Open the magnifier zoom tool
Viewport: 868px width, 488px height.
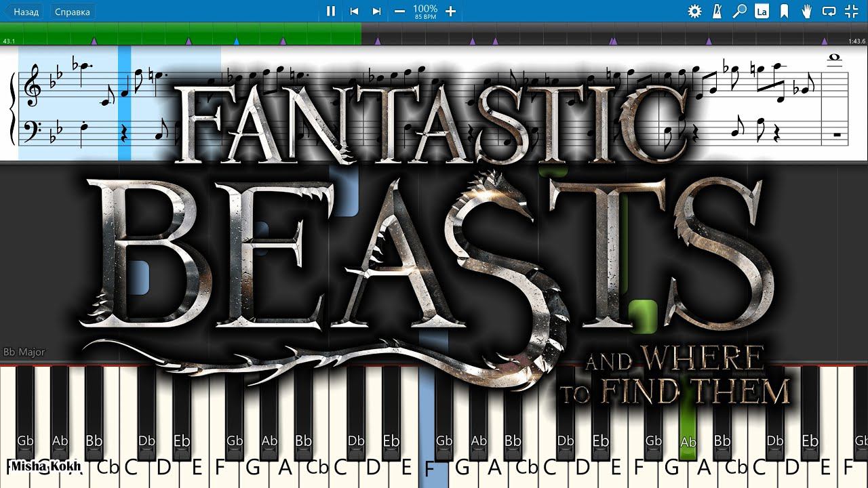[x=740, y=11]
